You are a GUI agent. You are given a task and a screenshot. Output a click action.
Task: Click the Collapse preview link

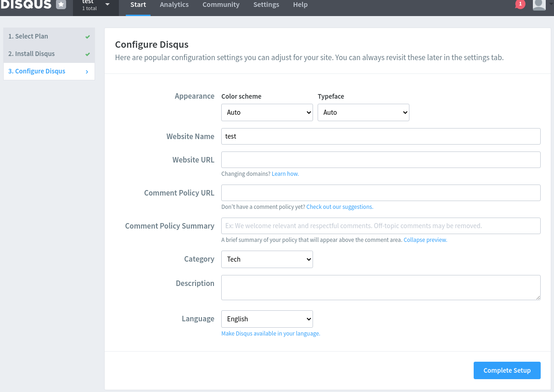pyautogui.click(x=425, y=240)
